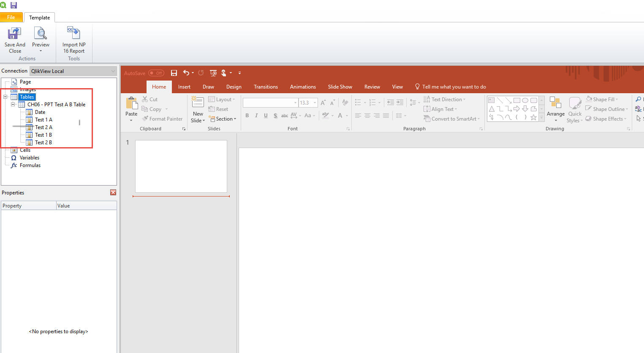Toggle AutoSave switch
The image size is (644, 353).
coord(156,73)
